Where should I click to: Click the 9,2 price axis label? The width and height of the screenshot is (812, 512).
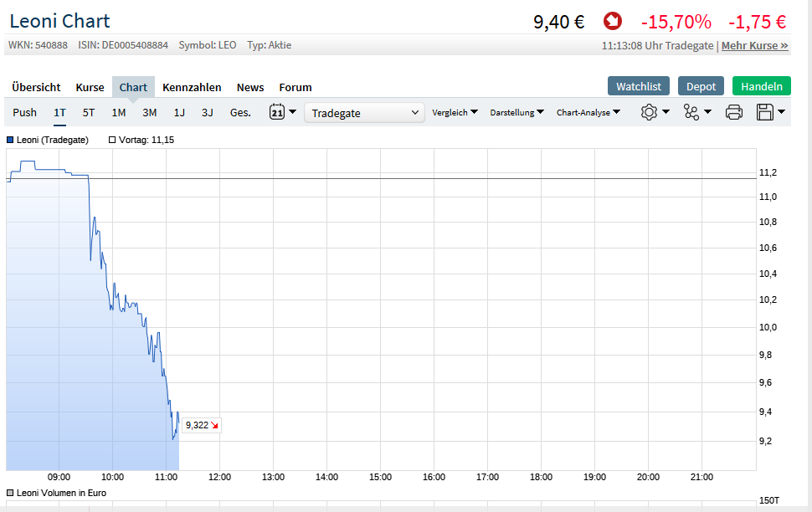(765, 441)
